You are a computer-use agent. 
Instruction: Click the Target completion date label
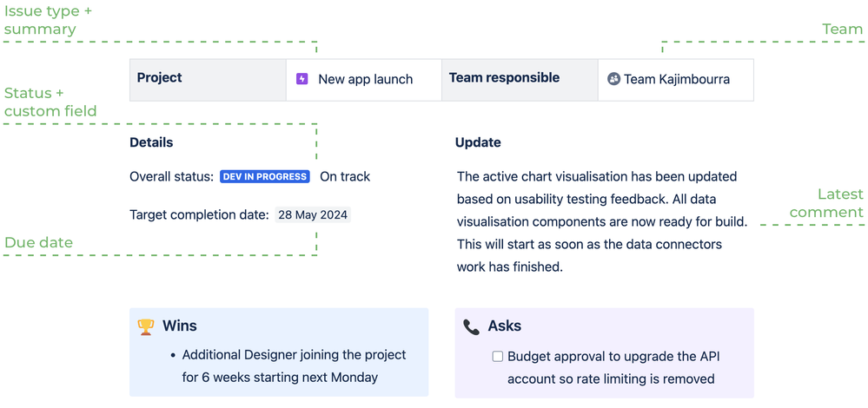coord(199,215)
